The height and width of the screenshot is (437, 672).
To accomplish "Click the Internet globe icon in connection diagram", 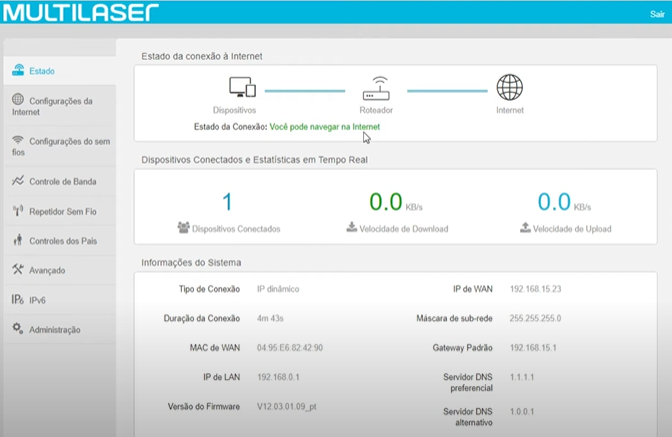I will pos(510,87).
